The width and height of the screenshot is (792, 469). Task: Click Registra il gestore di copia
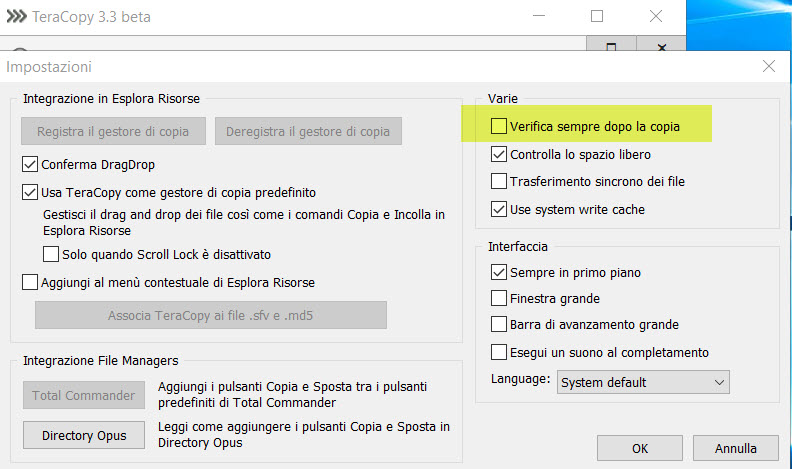pos(113,131)
